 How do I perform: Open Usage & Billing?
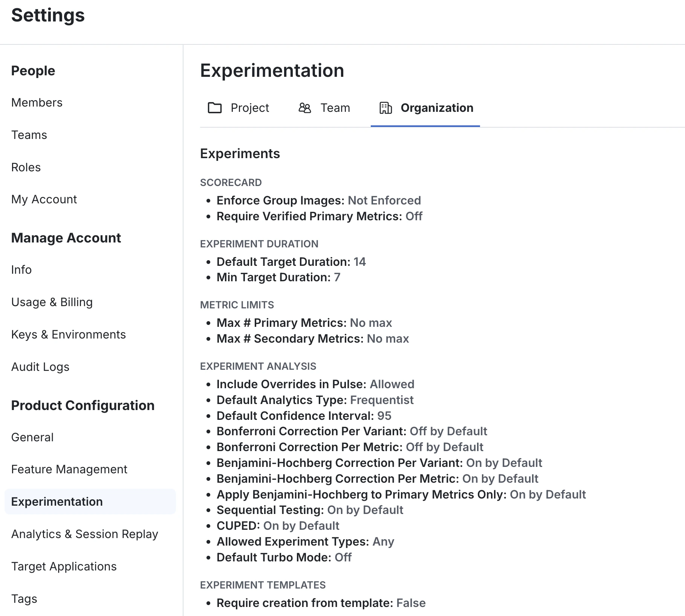[52, 302]
